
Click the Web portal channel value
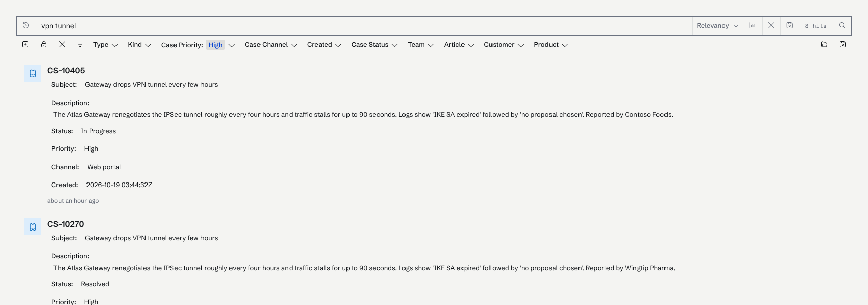(104, 167)
